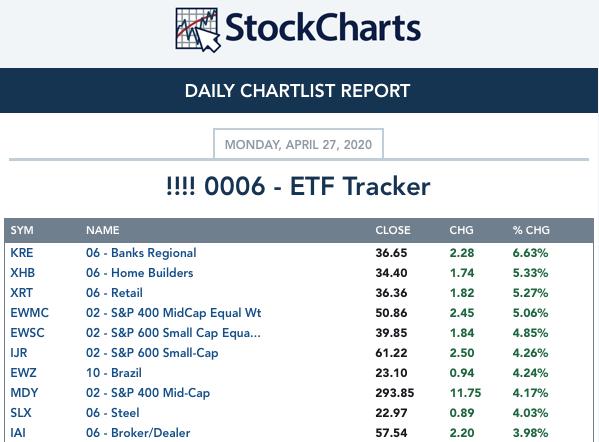This screenshot has width=599, height=442.
Task: Open the MDY symbol link
Action: click(24, 392)
